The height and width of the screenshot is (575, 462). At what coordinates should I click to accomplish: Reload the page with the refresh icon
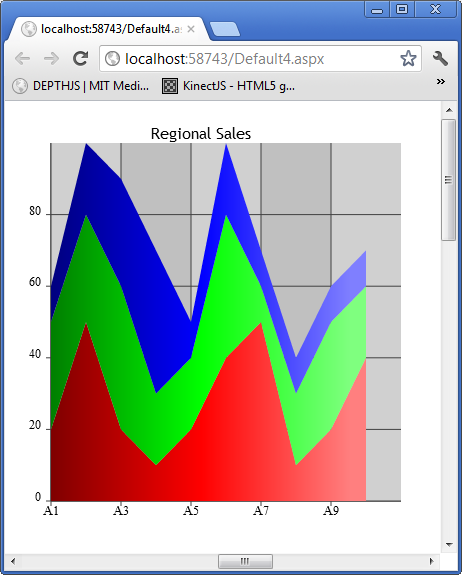pyautogui.click(x=80, y=59)
